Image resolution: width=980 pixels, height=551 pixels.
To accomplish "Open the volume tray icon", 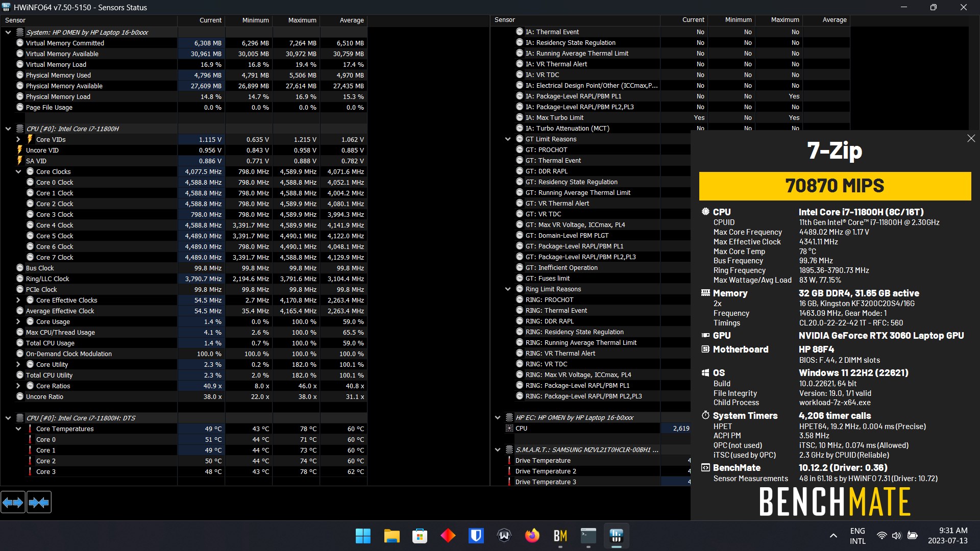I will coord(896,536).
